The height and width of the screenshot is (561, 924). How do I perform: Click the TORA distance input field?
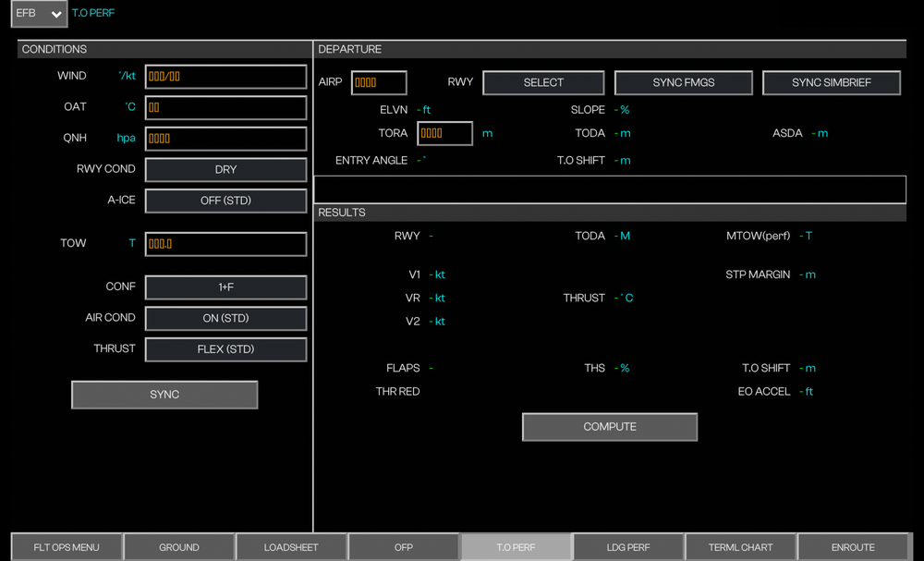[444, 133]
